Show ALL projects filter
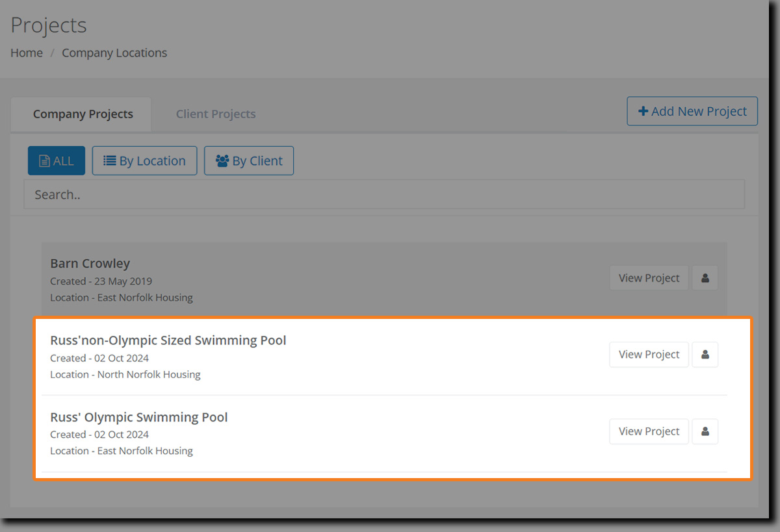 click(x=57, y=161)
